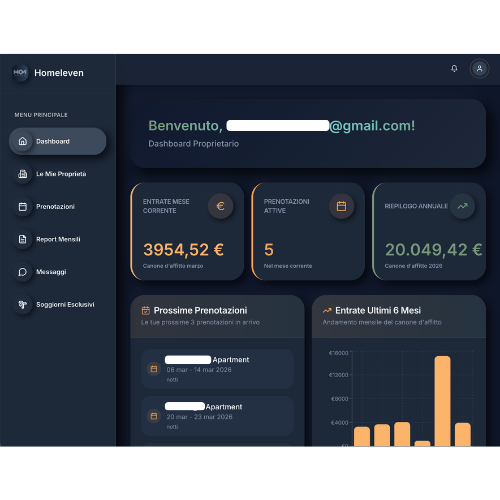Click the Canone d'affitto 2026 caption
500x500 pixels.
click(x=413, y=266)
